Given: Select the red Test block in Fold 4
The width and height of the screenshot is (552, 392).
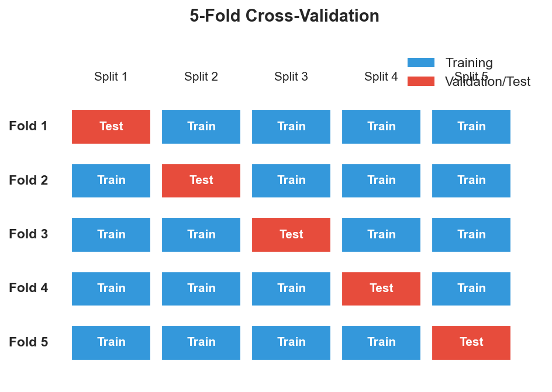Looking at the screenshot, I should [381, 289].
